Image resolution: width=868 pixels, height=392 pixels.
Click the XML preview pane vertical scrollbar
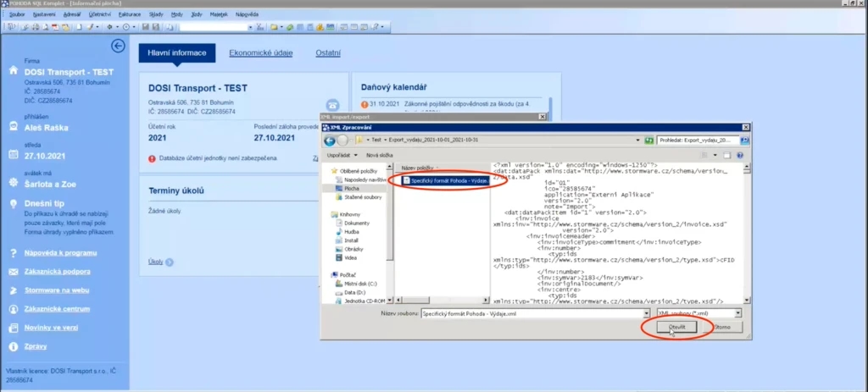[747, 234]
